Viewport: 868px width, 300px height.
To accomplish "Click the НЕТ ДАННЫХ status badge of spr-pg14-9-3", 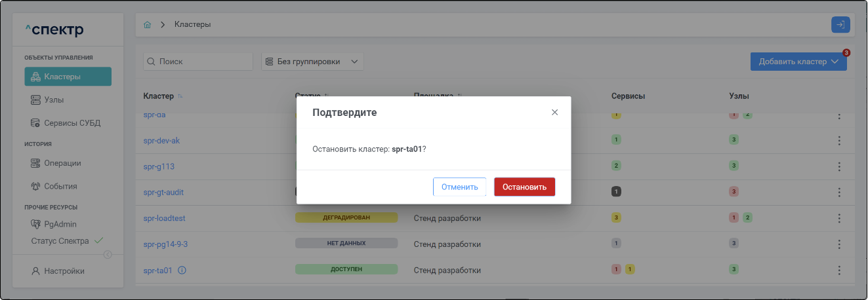I will [346, 243].
